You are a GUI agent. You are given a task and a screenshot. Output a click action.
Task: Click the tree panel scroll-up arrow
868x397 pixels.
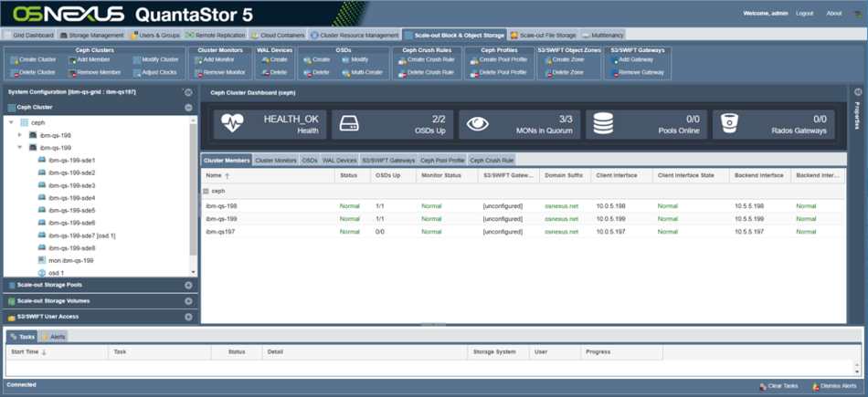[x=193, y=120]
